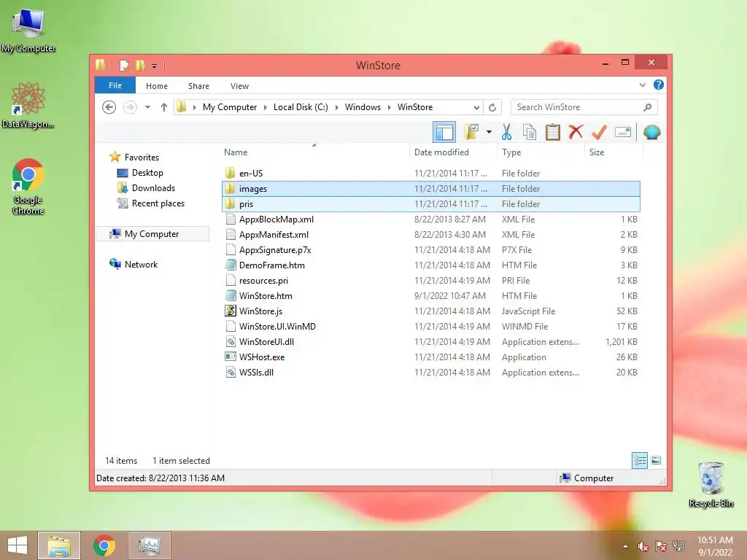
Task: Click the WinStore.js script icon
Action: (231, 311)
